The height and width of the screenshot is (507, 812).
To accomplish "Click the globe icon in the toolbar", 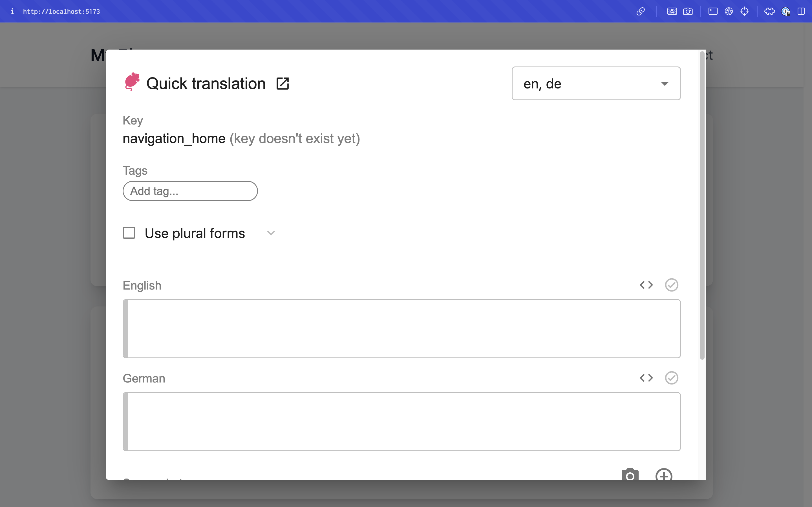I will pos(729,11).
